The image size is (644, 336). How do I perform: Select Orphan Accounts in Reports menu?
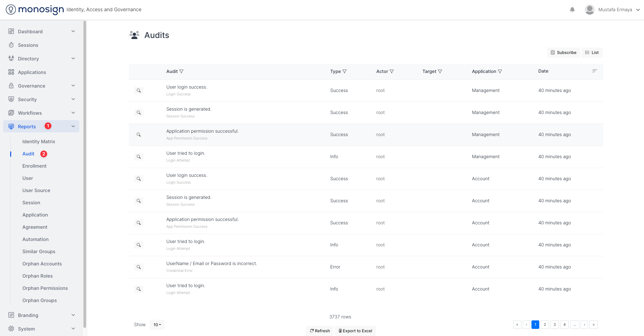coord(42,264)
